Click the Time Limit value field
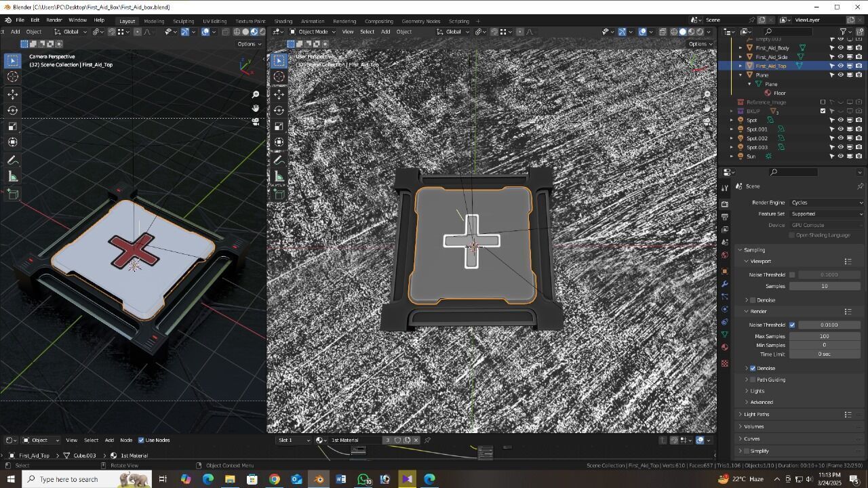The width and height of the screenshot is (868, 488). [x=825, y=354]
